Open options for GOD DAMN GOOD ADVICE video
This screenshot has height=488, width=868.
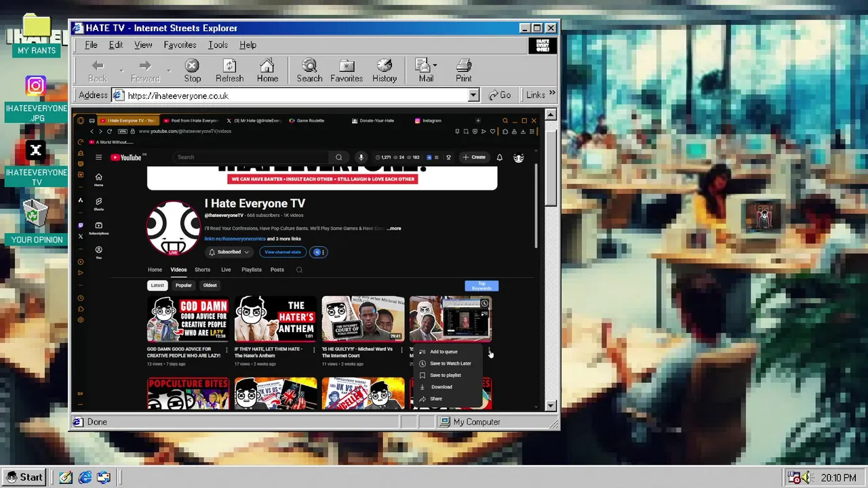(226, 350)
